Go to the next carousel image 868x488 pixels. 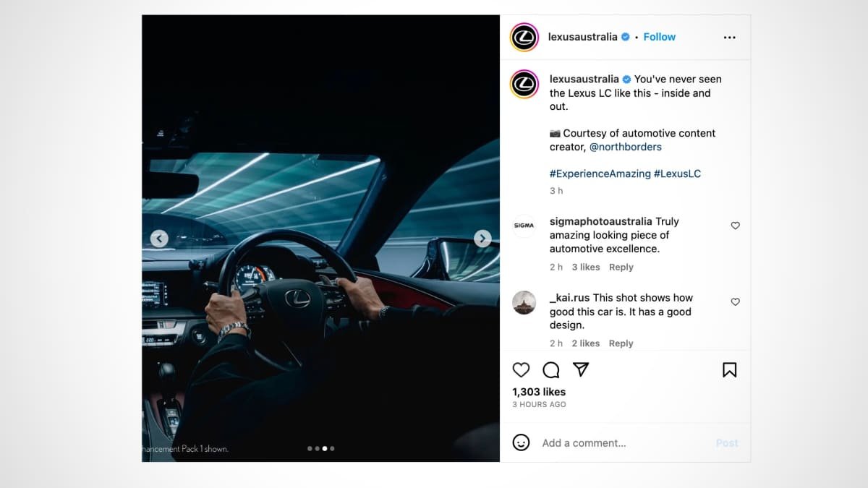[x=482, y=239]
